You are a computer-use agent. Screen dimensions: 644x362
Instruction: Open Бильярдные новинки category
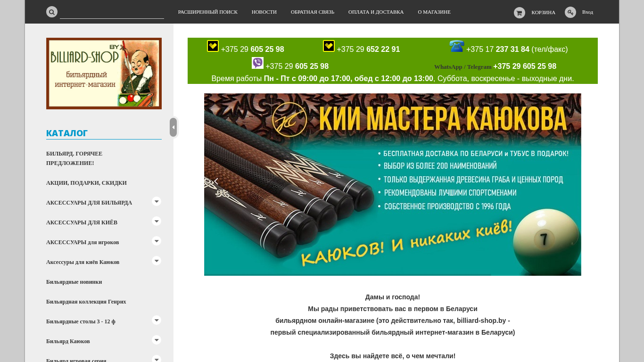coord(74,282)
